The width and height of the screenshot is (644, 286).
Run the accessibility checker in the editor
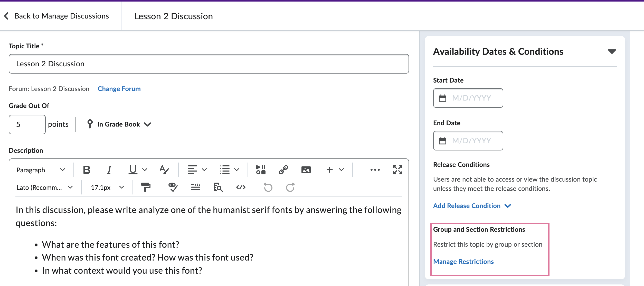173,187
